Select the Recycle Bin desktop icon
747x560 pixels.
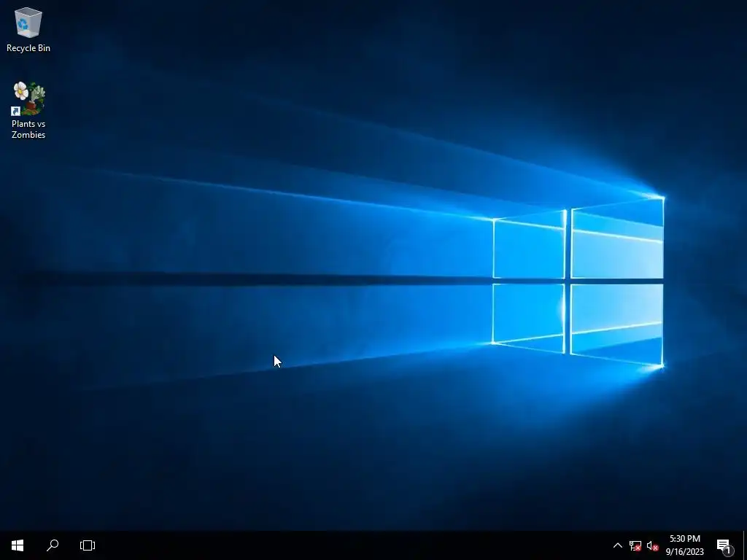click(x=28, y=29)
